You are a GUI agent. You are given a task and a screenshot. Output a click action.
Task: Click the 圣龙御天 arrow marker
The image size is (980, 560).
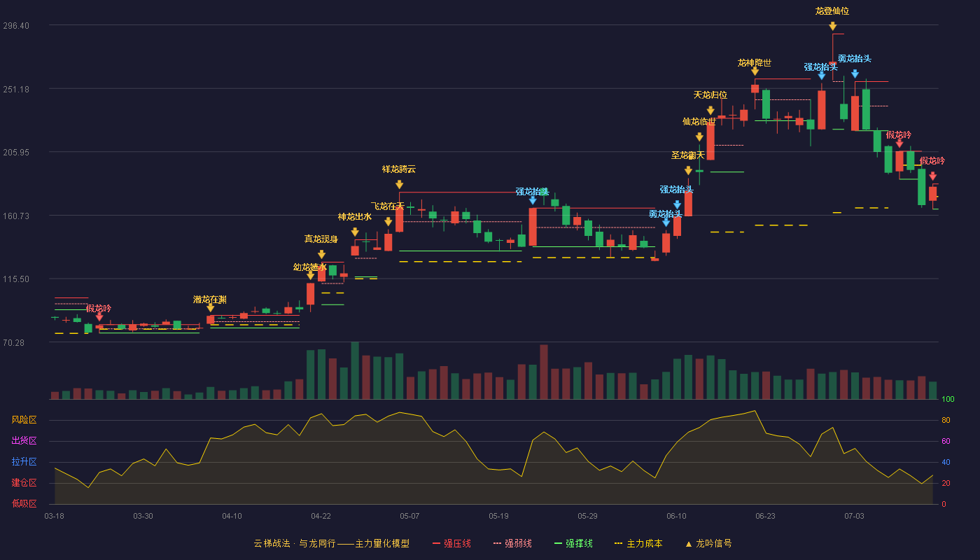[x=688, y=171]
